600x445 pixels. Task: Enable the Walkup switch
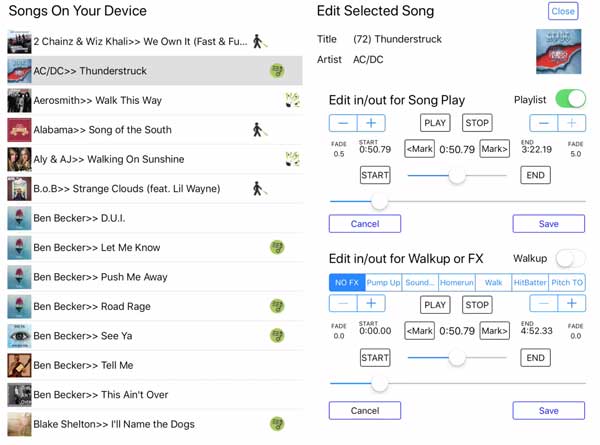(x=570, y=258)
